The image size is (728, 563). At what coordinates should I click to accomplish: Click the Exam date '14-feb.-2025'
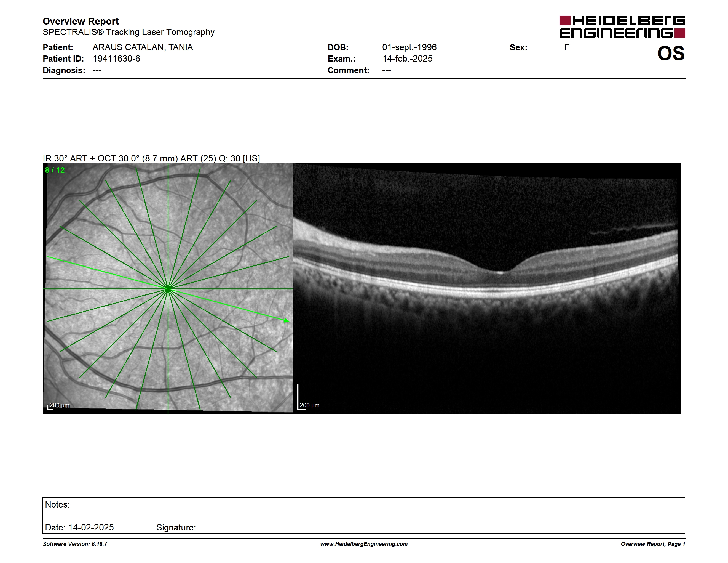[407, 59]
